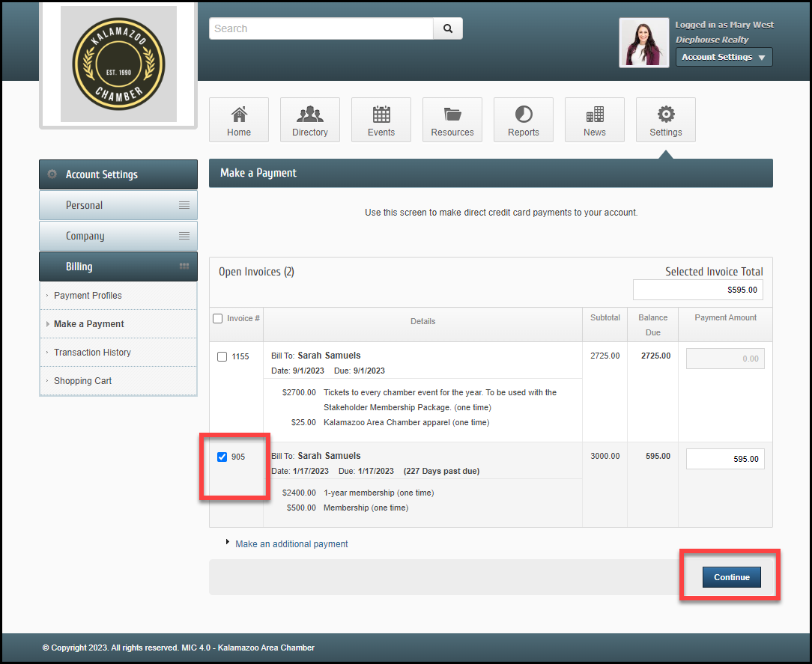Open Payment Profiles in Billing menu
This screenshot has width=812, height=664.
(x=88, y=296)
